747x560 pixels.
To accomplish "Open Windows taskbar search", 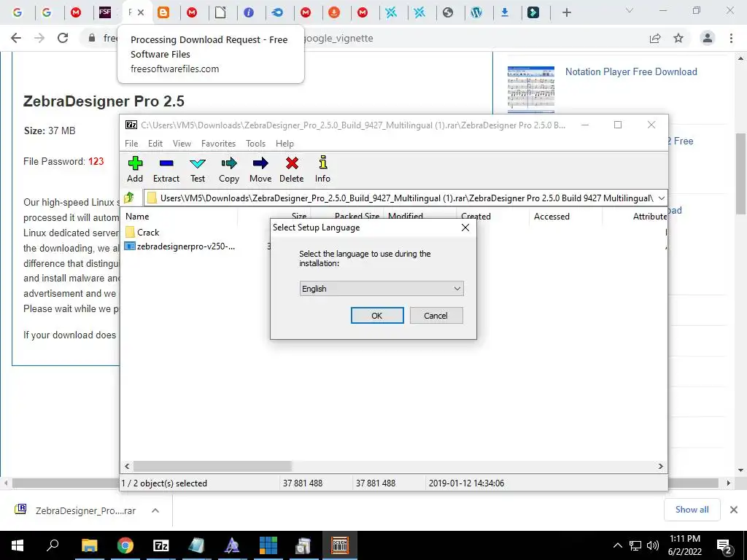I will (x=53, y=545).
